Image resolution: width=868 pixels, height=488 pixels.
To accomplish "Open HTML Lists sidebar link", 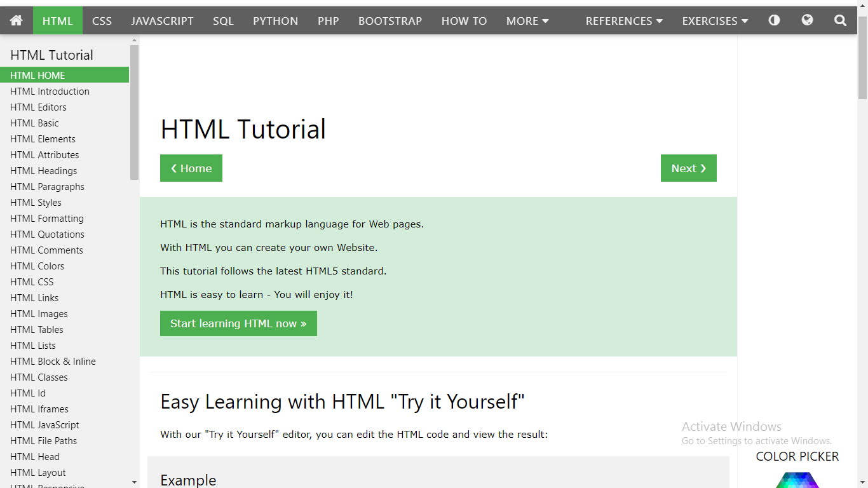I will click(64, 345).
